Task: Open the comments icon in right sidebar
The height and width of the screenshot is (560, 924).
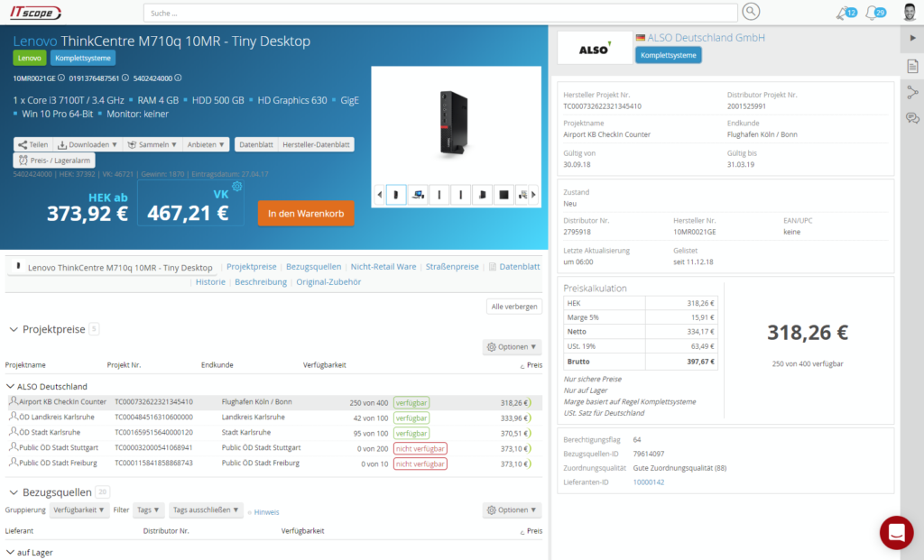Action: (913, 118)
